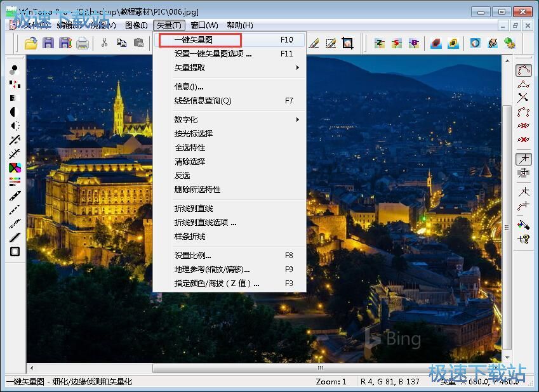Click 全选特性 in the vector menu

190,147
